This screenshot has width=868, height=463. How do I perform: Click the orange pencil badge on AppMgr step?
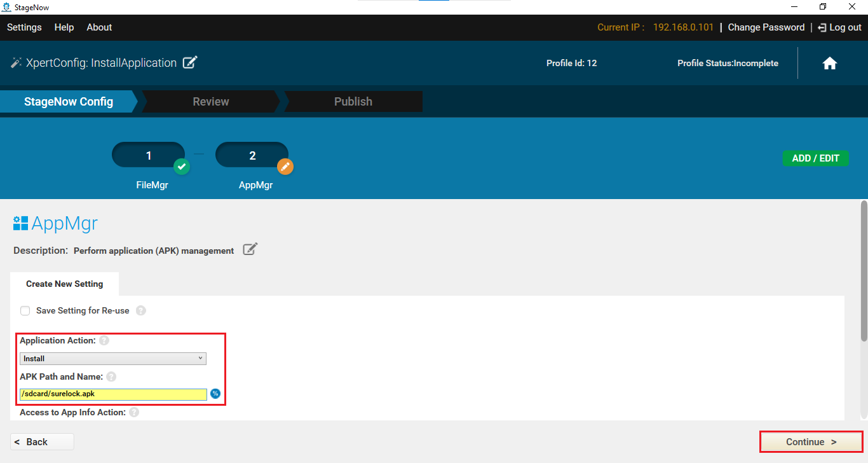[285, 167]
